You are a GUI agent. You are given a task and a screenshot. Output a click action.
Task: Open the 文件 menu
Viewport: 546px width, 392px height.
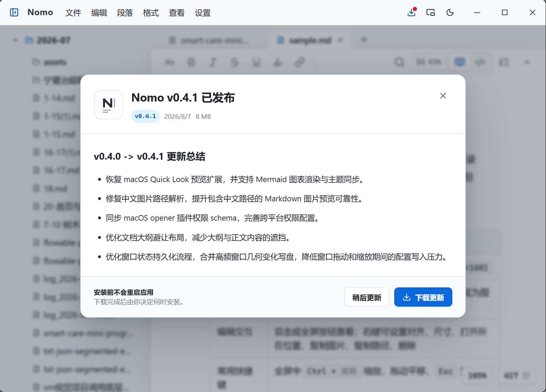[73, 13]
